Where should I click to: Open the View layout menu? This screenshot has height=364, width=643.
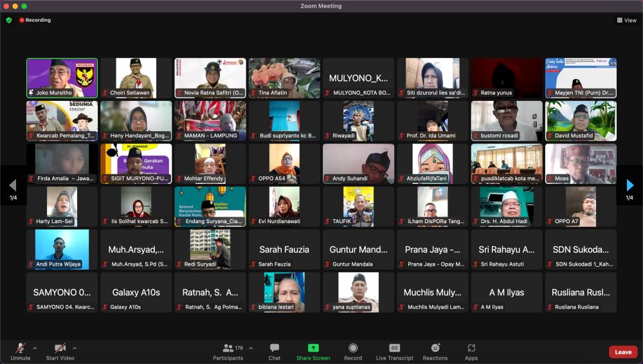click(x=626, y=20)
